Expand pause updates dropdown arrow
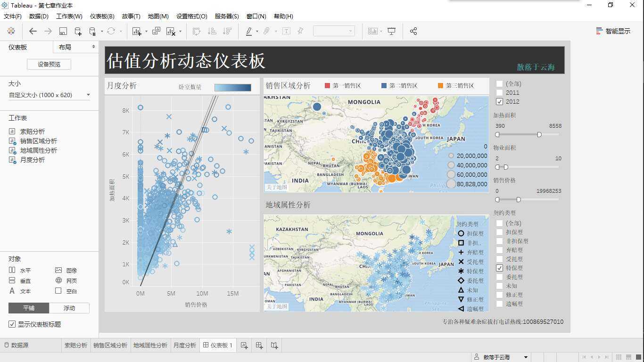 click(x=101, y=32)
